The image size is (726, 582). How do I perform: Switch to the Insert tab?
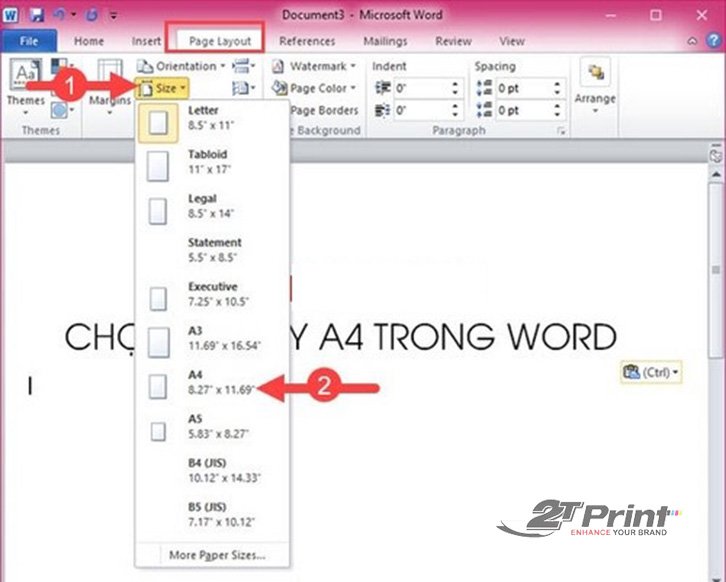coord(146,41)
